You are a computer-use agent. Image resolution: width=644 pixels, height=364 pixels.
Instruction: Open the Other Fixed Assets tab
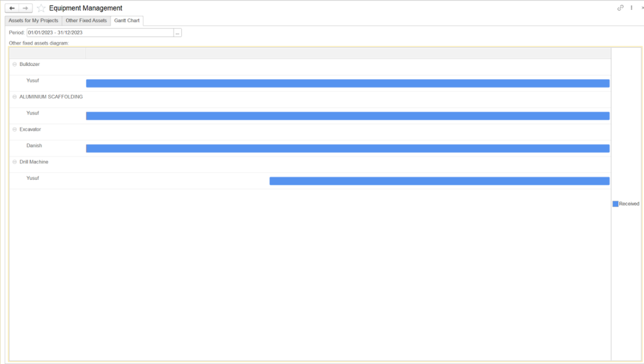[x=86, y=21]
